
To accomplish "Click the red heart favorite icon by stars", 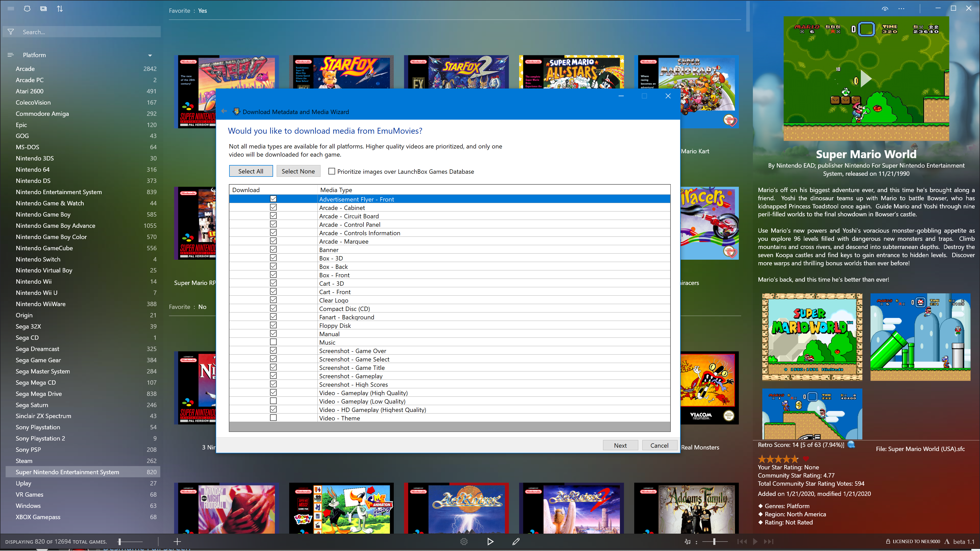I will (x=806, y=458).
